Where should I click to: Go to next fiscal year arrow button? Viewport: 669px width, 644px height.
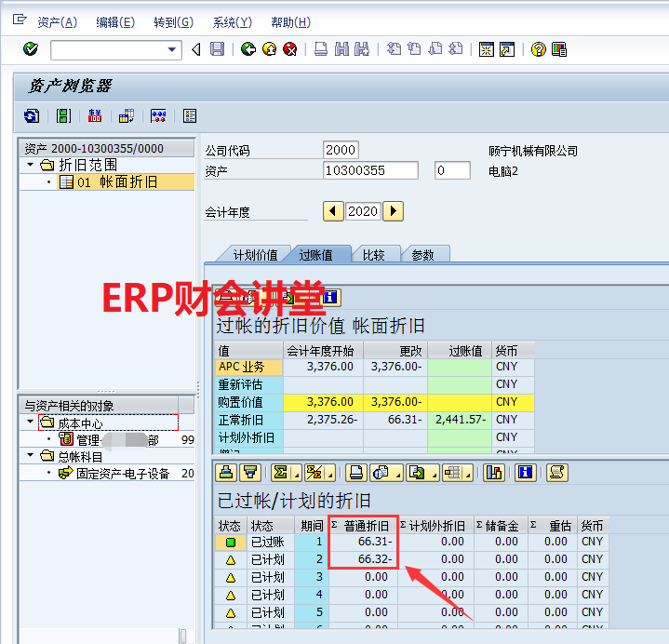[393, 211]
